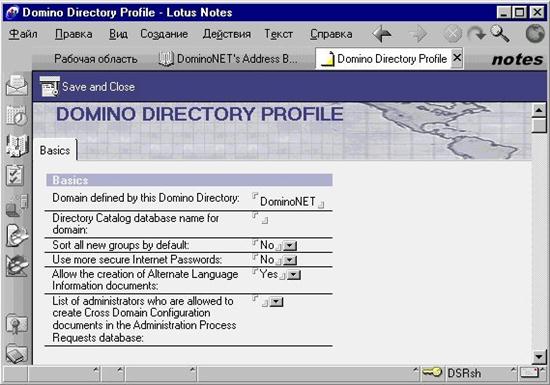Expand Sort all new groups dropdown
The height and width of the screenshot is (385, 550).
click(290, 246)
